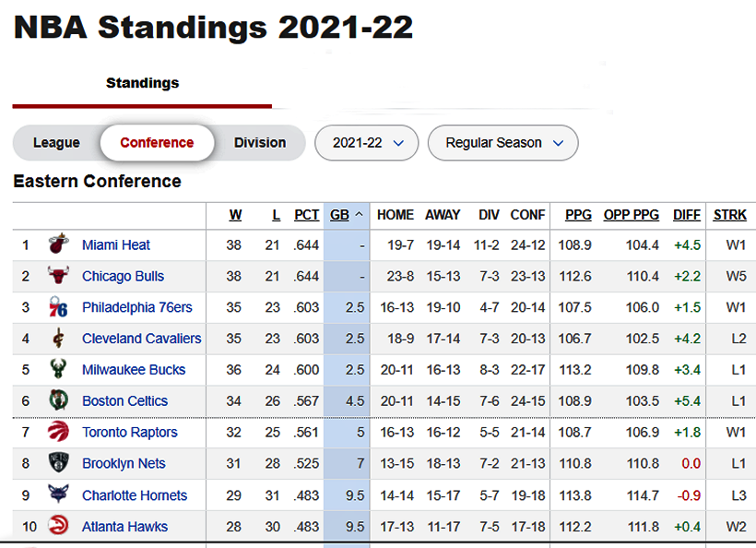This screenshot has height=548, width=756.
Task: Switch to League standings view
Action: [56, 143]
